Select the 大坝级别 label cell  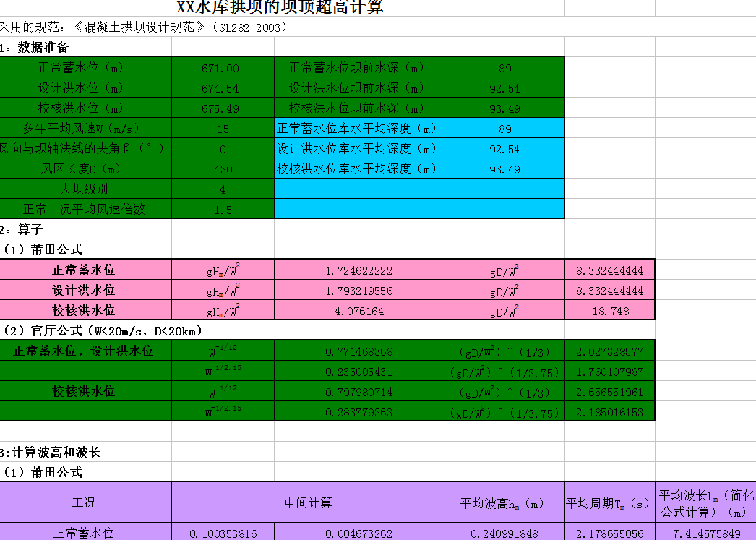(85, 189)
